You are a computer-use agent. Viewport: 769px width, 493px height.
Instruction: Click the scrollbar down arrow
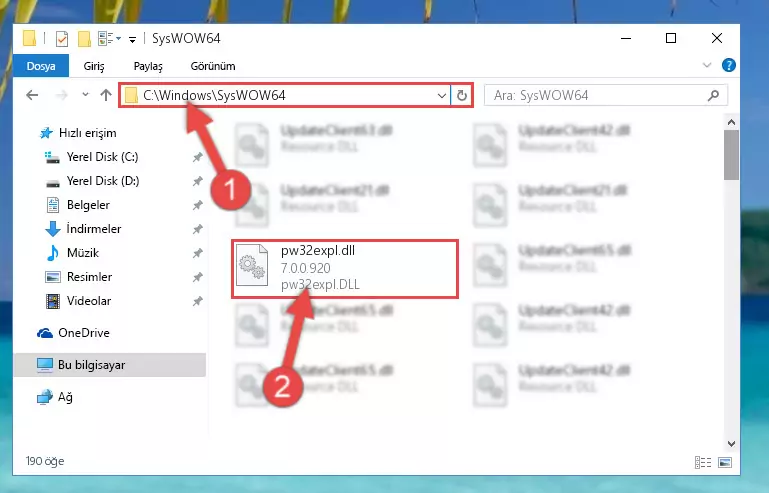click(x=731, y=444)
